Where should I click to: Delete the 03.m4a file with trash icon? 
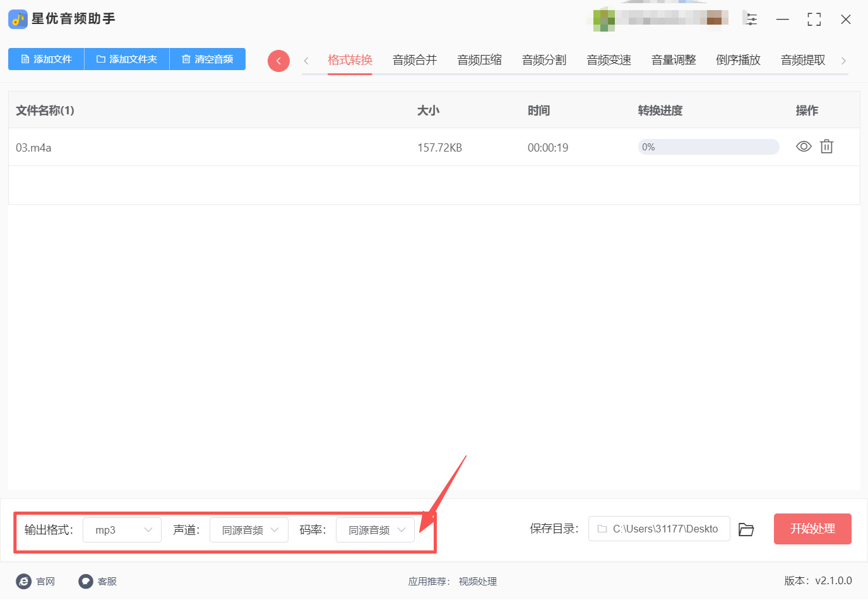pos(826,147)
